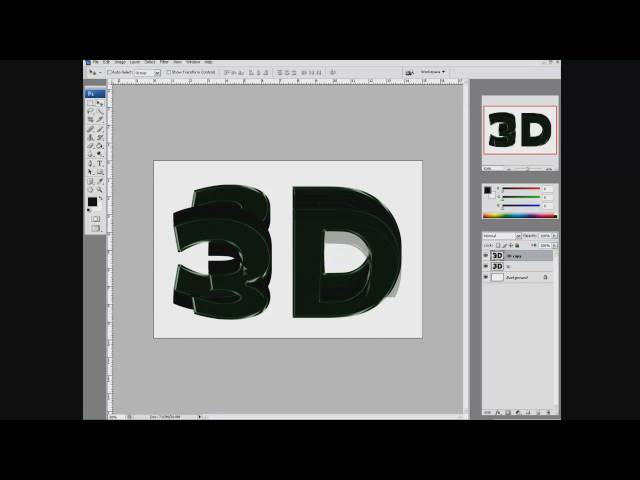The image size is (640, 480).
Task: Select the Move tool in toolbox
Action: point(100,103)
